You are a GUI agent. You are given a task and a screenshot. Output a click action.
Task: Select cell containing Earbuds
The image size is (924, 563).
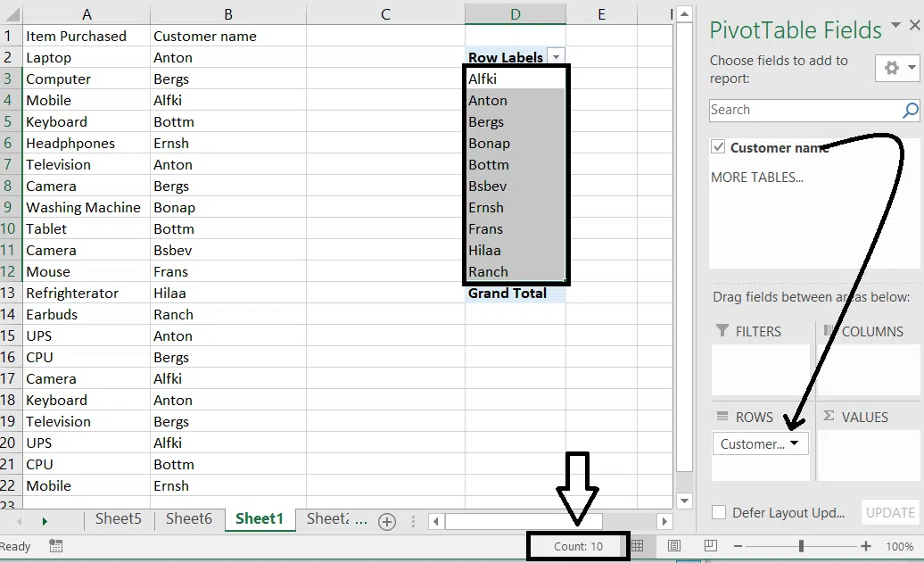[87, 314]
